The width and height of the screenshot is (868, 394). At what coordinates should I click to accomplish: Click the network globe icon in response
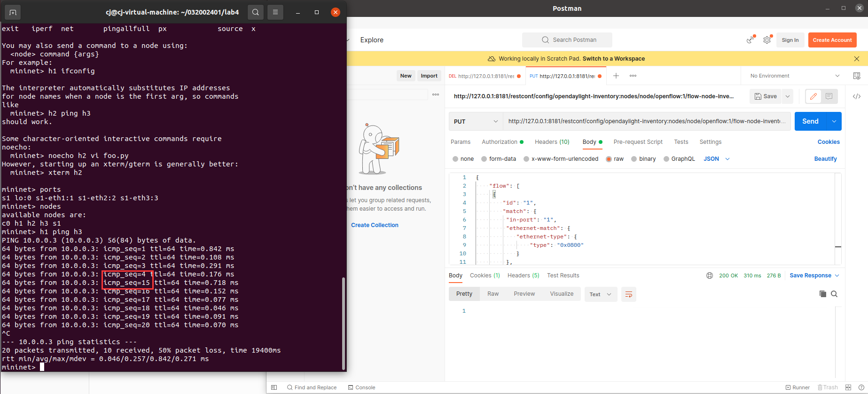pos(710,276)
